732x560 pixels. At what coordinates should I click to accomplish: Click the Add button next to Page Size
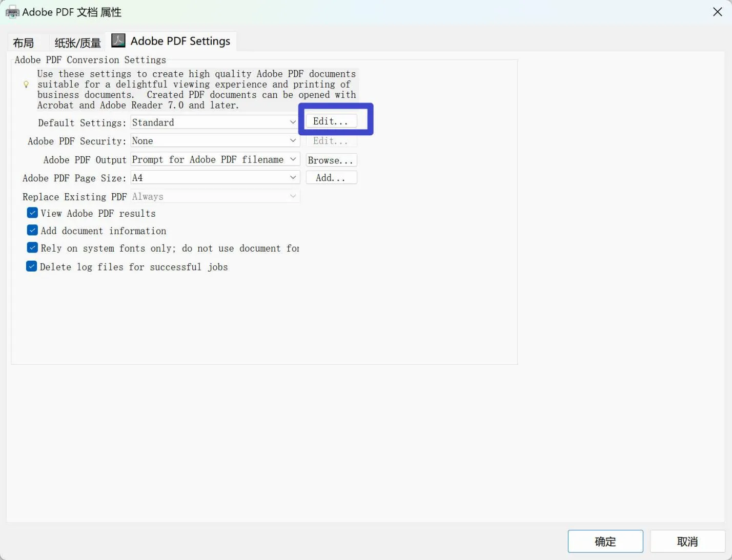(x=331, y=177)
